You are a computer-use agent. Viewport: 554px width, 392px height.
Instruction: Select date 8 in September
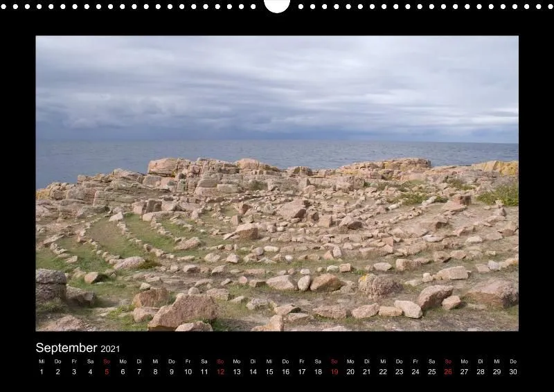(155, 372)
